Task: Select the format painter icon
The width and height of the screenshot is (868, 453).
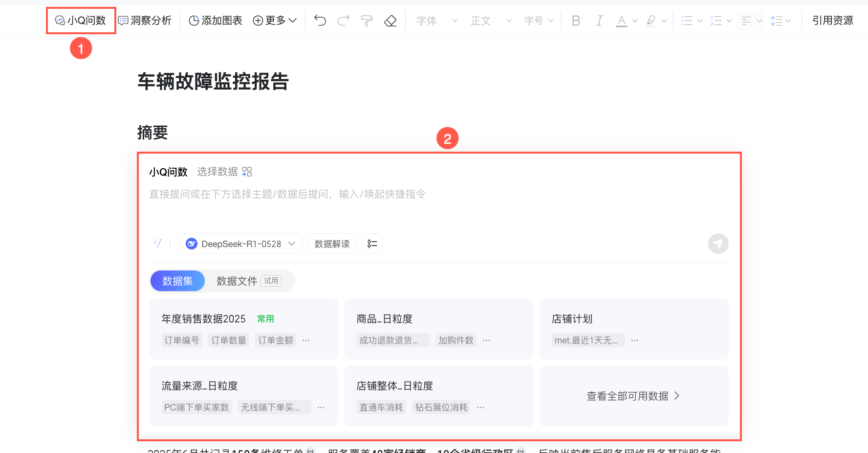Action: (367, 21)
